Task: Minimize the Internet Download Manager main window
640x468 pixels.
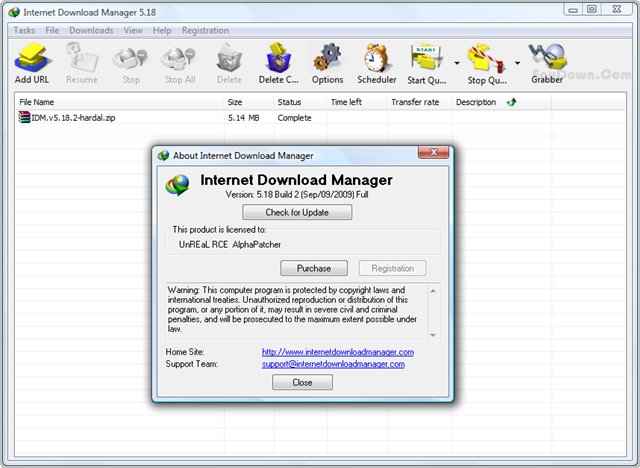Action: (573, 9)
